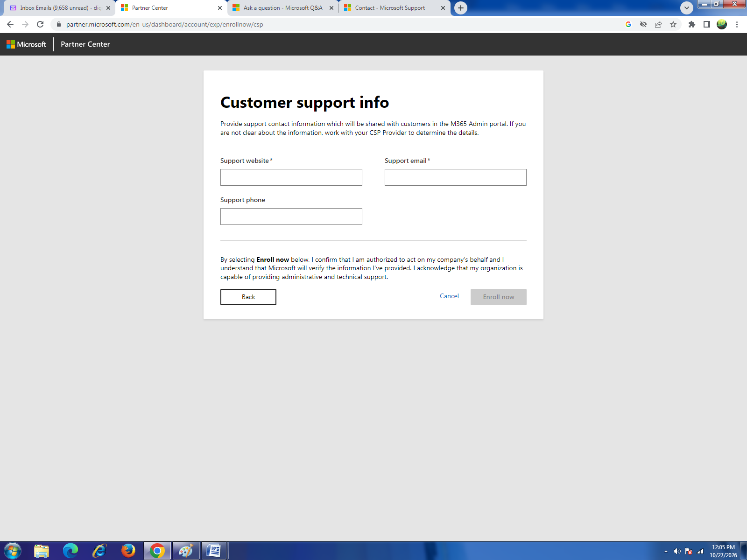
Task: Click the address bar URL
Action: 165,24
